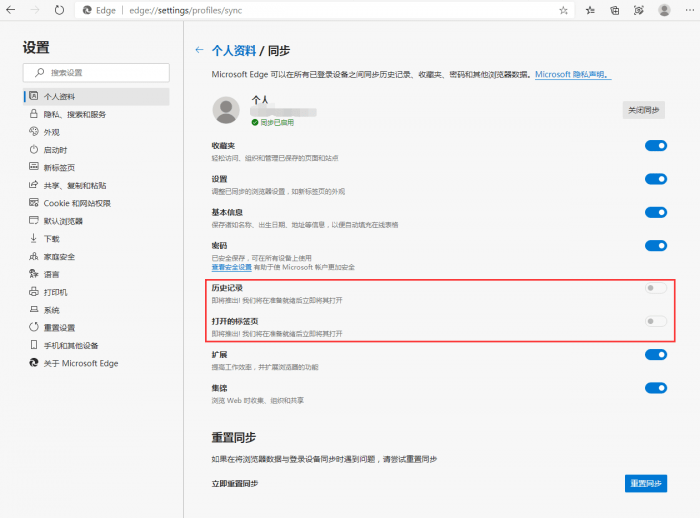
Task: Toggle off 收藏夹 sync switch
Action: tap(656, 146)
